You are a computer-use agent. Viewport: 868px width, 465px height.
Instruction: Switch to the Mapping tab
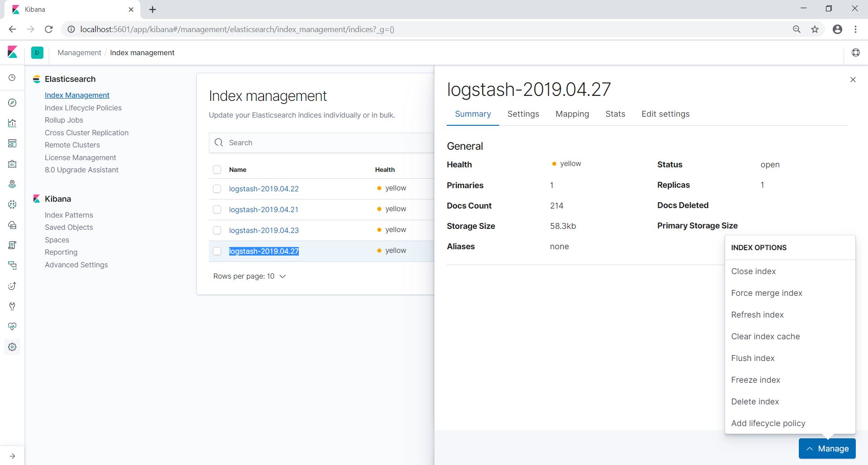[x=572, y=114]
